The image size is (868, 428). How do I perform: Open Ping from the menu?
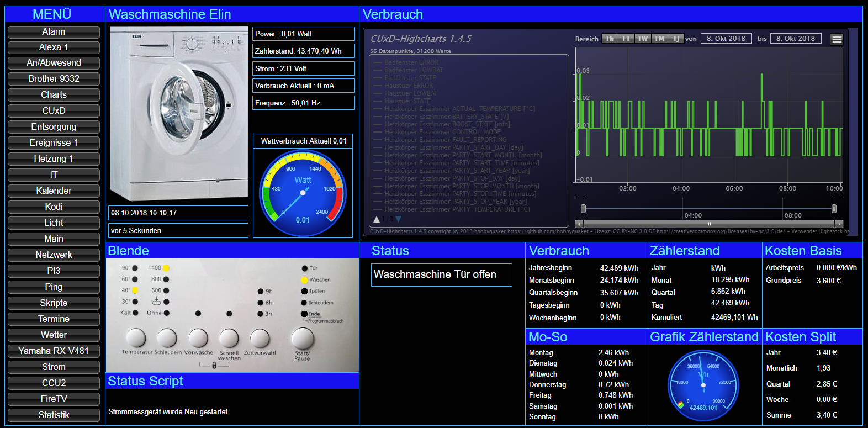pyautogui.click(x=54, y=287)
